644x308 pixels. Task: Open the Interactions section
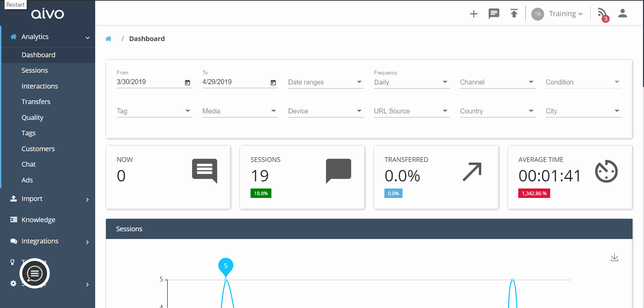pyautogui.click(x=39, y=86)
